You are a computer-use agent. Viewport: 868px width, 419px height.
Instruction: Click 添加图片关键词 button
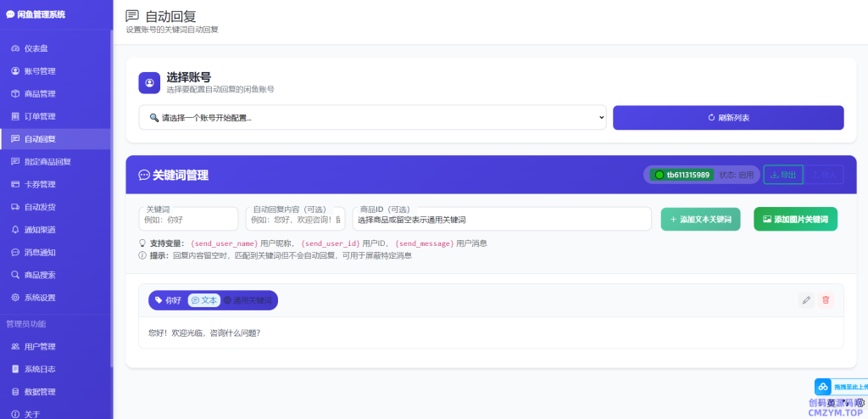(795, 219)
